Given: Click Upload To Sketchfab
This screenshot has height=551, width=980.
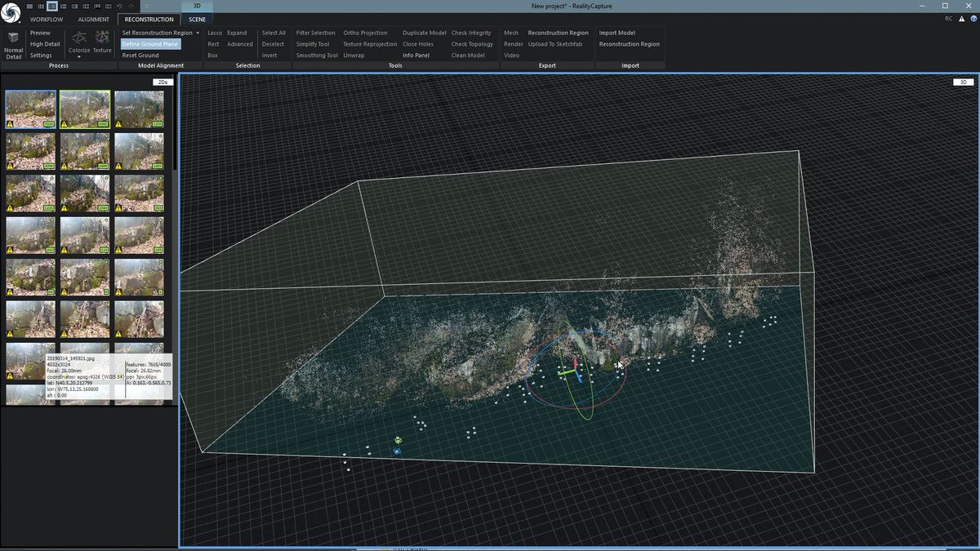Looking at the screenshot, I should pyautogui.click(x=555, y=44).
